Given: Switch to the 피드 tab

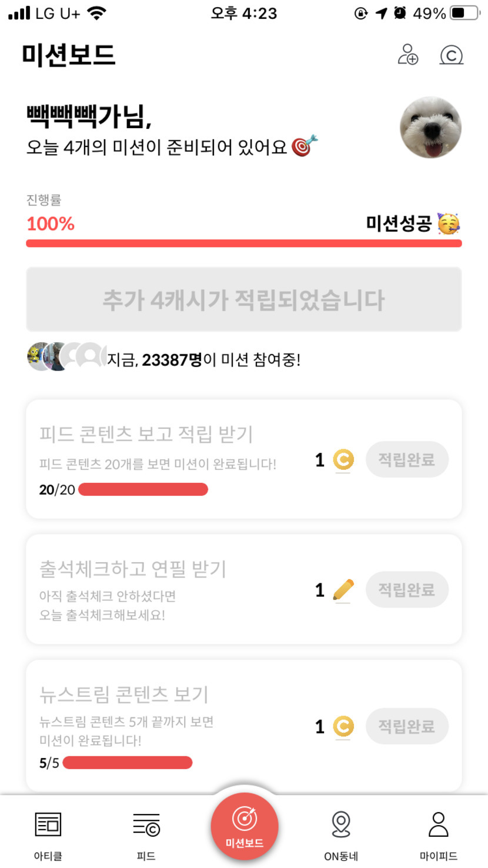Looking at the screenshot, I should [x=146, y=833].
